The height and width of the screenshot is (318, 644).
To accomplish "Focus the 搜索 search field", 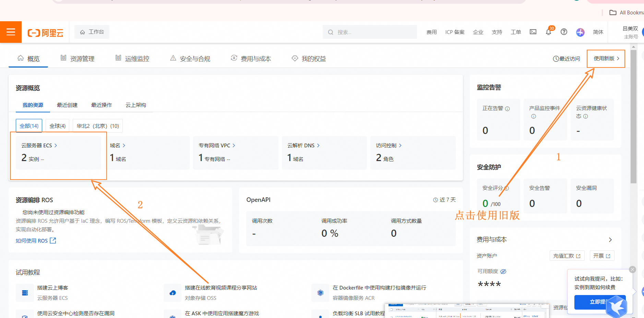I will point(370,32).
